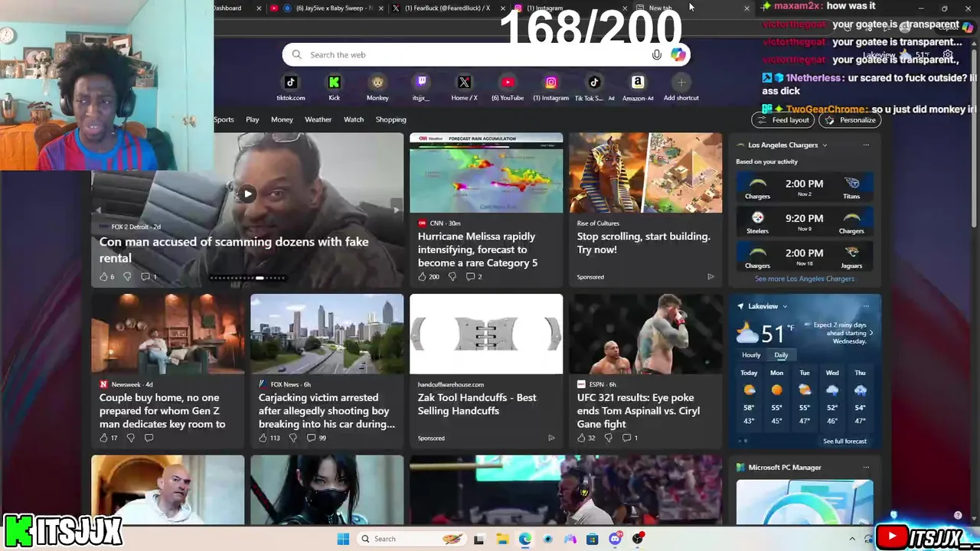Viewport: 980px width, 551px height.
Task: Click the Windows Start button
Action: tap(343, 539)
